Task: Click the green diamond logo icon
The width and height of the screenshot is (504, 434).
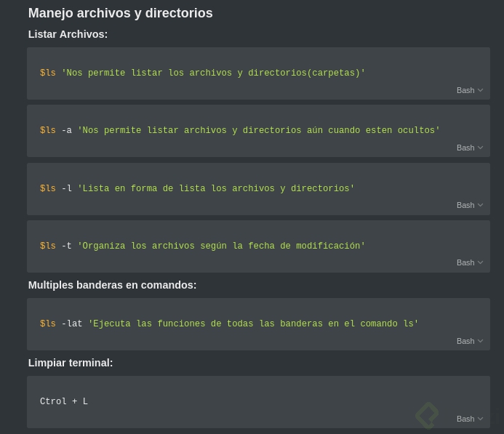Action: (x=427, y=415)
